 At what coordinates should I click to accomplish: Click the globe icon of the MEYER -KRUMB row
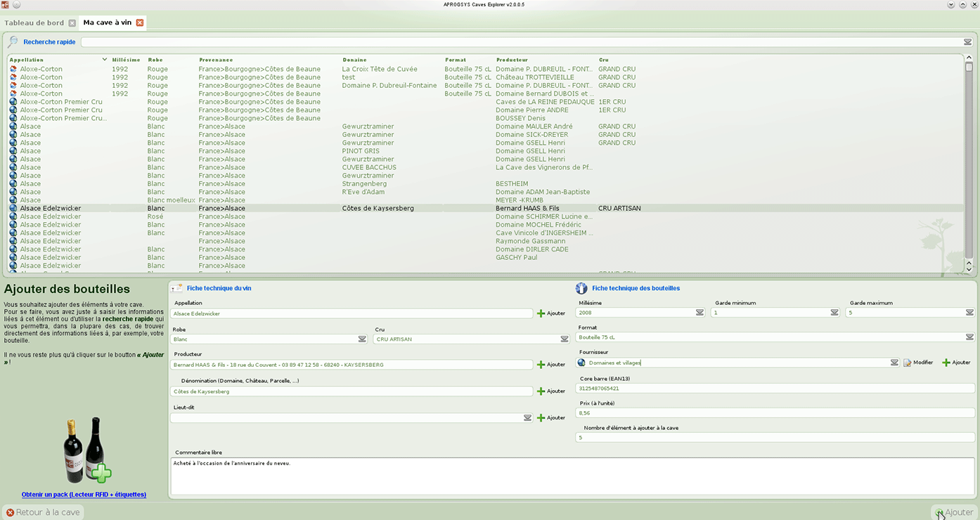[13, 200]
